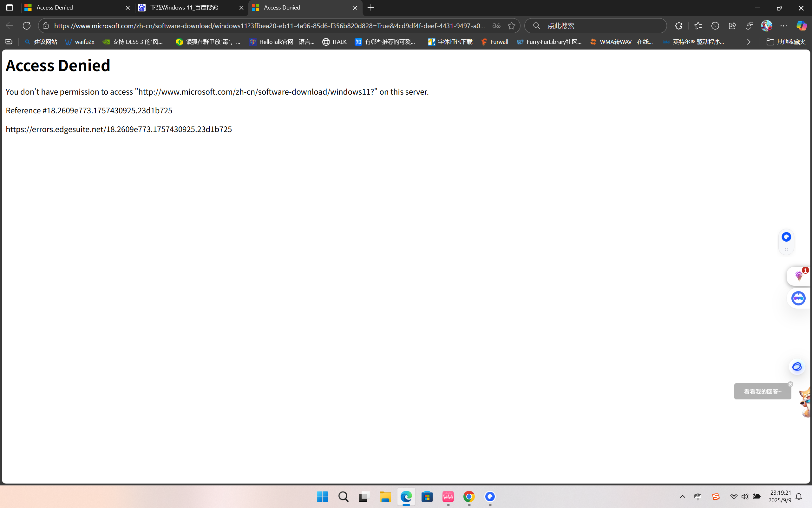Click the translate page icon in address bar

pyautogui.click(x=496, y=25)
